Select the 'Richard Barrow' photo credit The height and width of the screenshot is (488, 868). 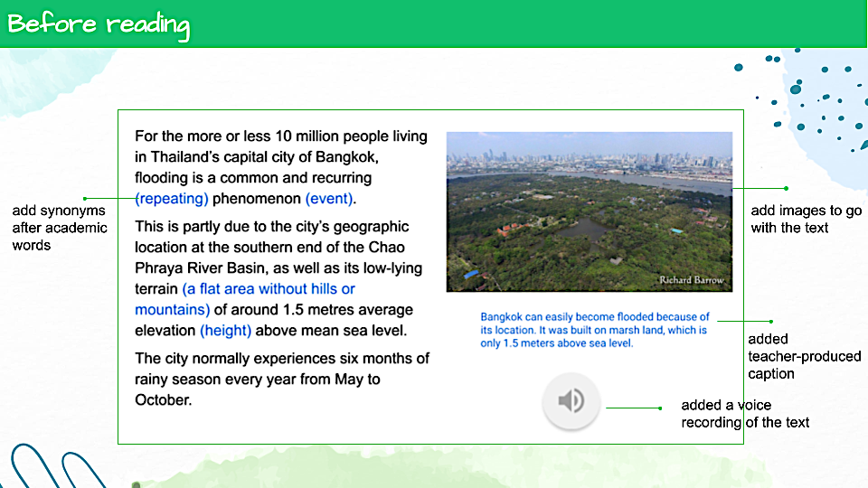pos(692,280)
